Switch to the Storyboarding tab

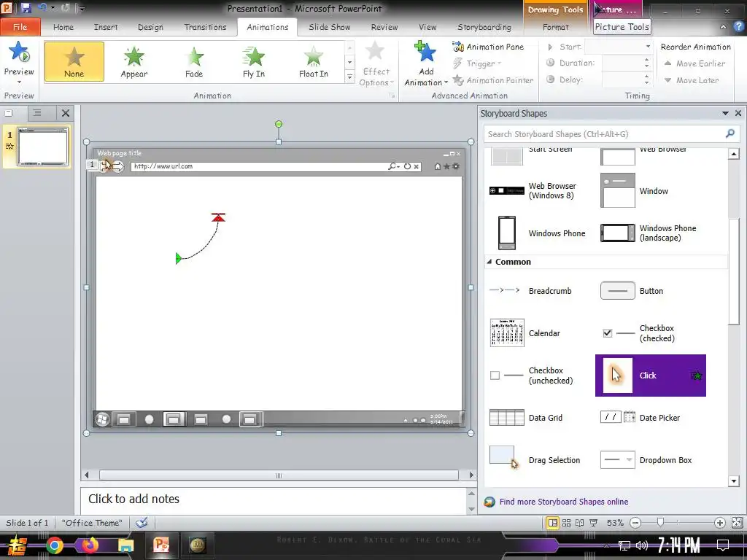point(484,27)
